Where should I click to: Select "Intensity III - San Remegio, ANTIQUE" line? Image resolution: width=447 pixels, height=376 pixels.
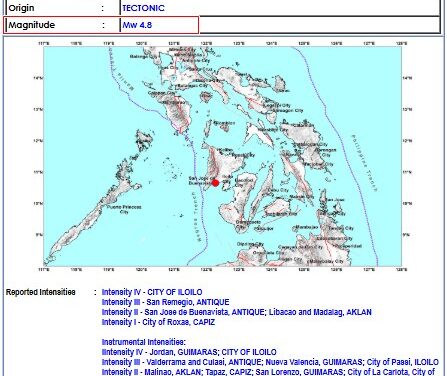(x=165, y=302)
